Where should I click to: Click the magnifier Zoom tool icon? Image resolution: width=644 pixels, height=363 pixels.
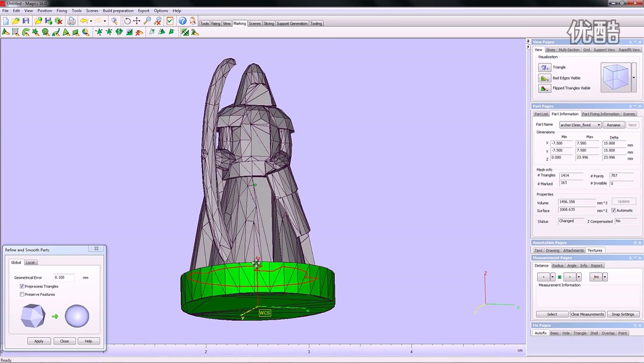pyautogui.click(x=147, y=21)
